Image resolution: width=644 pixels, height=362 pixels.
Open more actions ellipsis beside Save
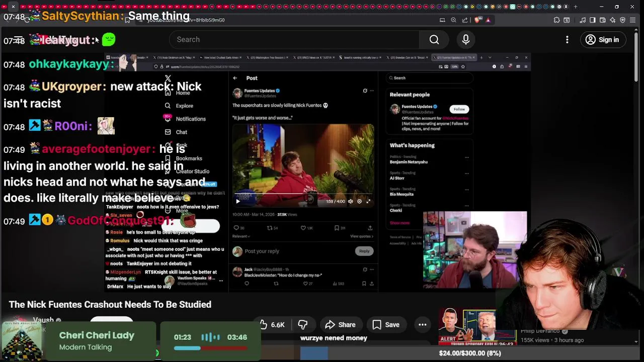click(x=423, y=325)
